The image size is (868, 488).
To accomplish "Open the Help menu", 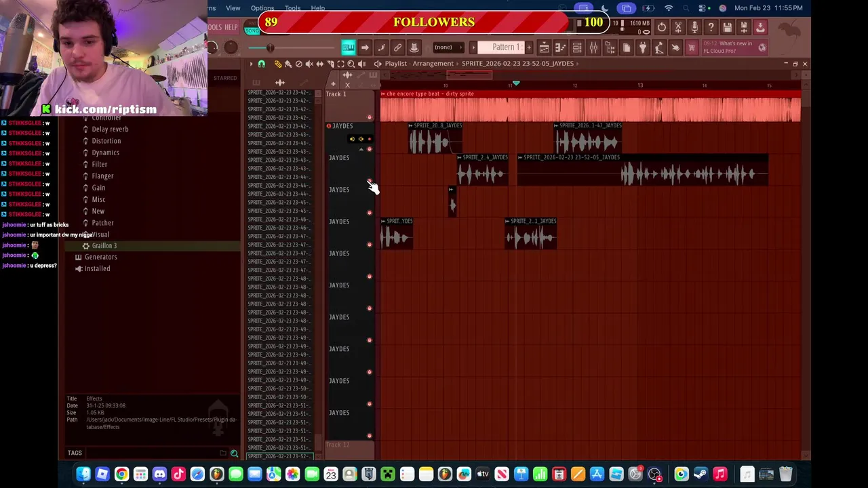I will [x=317, y=8].
